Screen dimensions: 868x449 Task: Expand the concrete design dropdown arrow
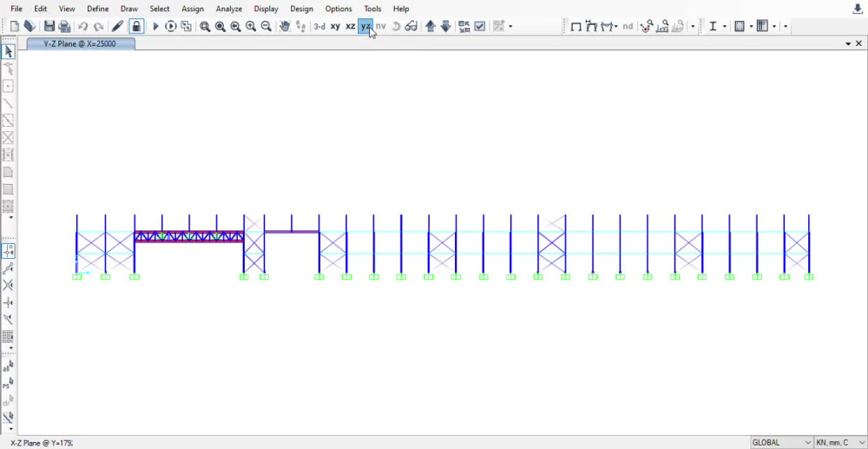751,26
